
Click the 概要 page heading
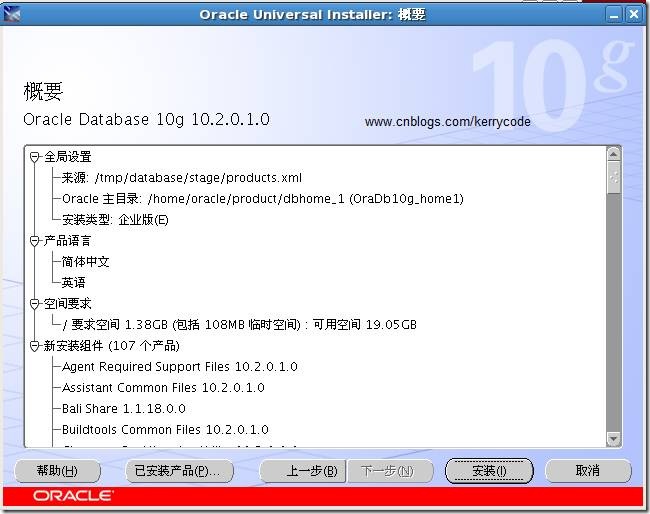[x=43, y=92]
